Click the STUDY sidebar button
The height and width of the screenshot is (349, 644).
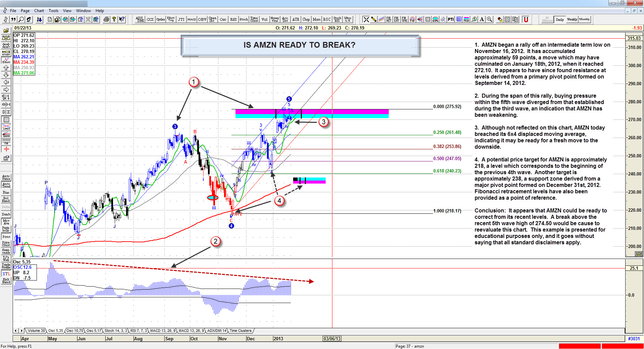coord(6,53)
